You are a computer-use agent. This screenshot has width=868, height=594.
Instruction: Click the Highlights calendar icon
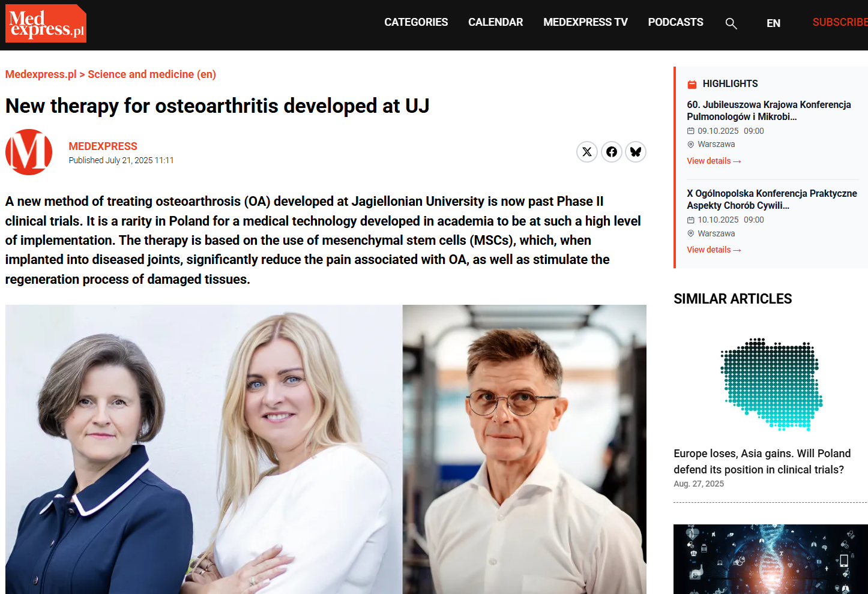[692, 84]
